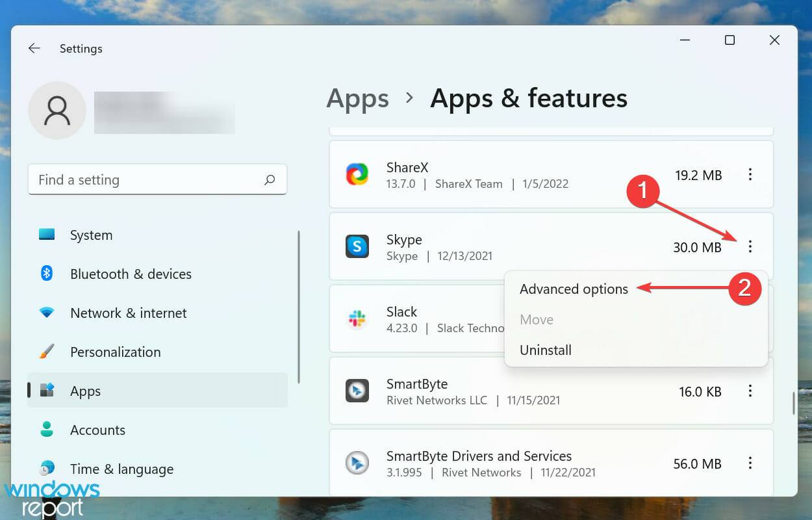This screenshot has width=812, height=520.
Task: Click the Network & internet globe icon
Action: click(x=46, y=313)
